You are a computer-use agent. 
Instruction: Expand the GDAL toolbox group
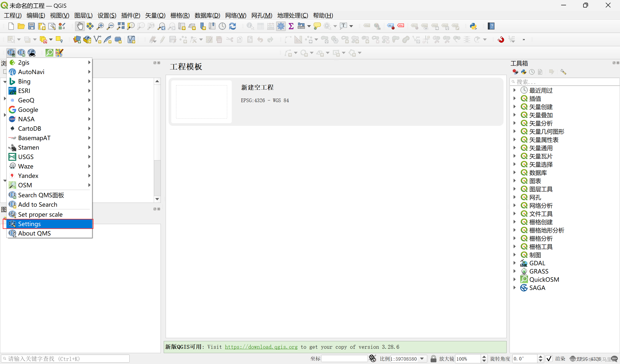514,263
